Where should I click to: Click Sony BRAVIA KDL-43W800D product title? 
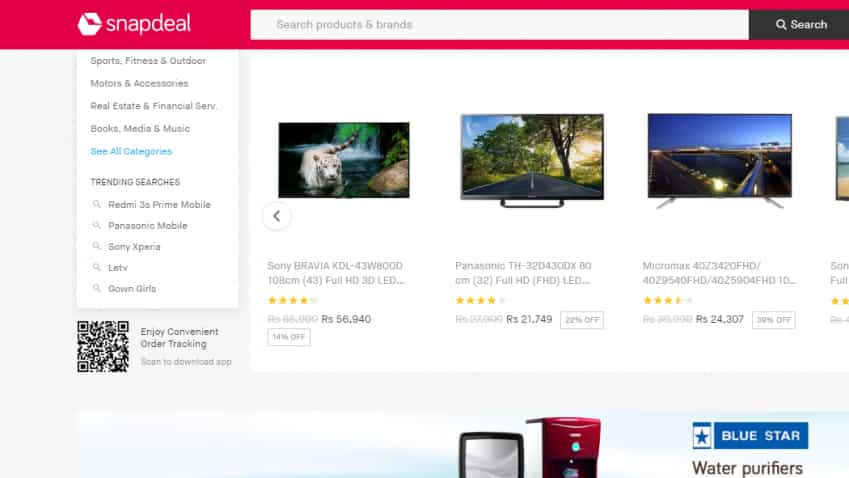click(x=336, y=273)
